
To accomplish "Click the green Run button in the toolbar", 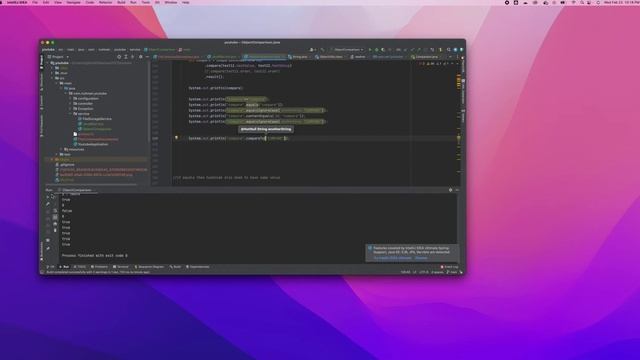I will pyautogui.click(x=370, y=50).
